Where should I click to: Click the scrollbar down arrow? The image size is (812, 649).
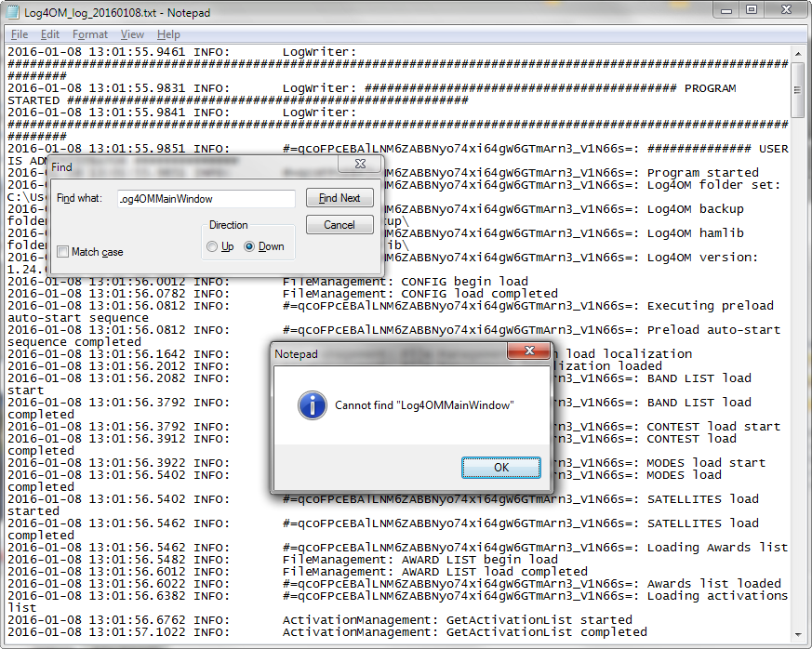[x=797, y=634]
